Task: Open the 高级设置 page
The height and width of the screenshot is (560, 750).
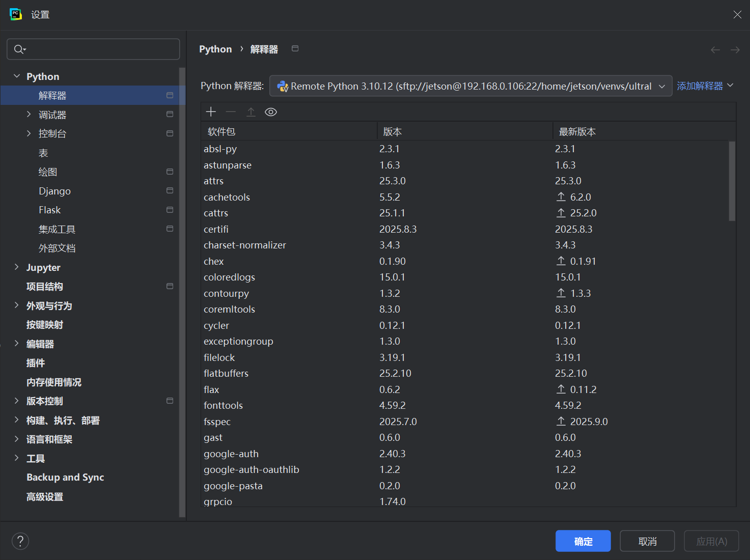Action: (45, 496)
